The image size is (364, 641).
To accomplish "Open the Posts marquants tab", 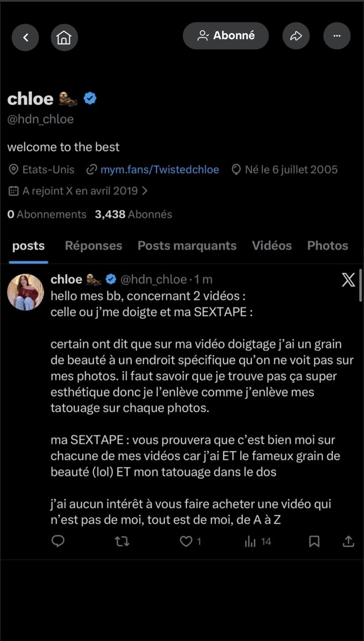I will (x=187, y=246).
